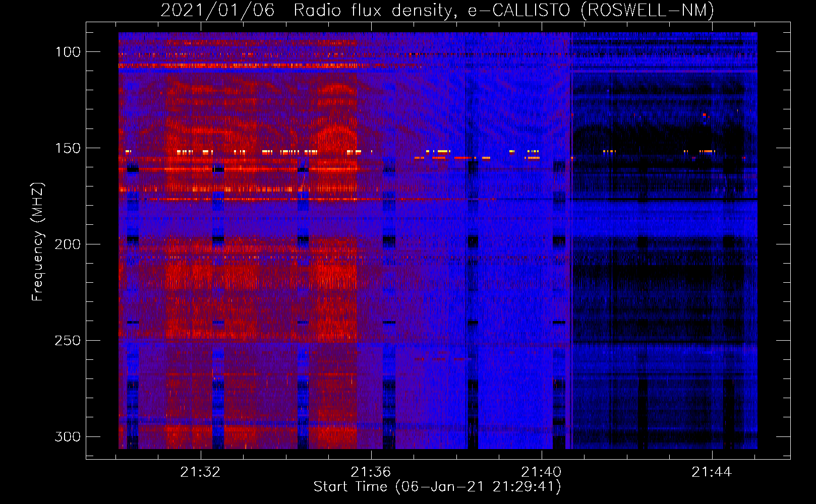Viewport: 816px width, 504px height.
Task: Click the 21:44 time tick label
Action: tap(712, 472)
